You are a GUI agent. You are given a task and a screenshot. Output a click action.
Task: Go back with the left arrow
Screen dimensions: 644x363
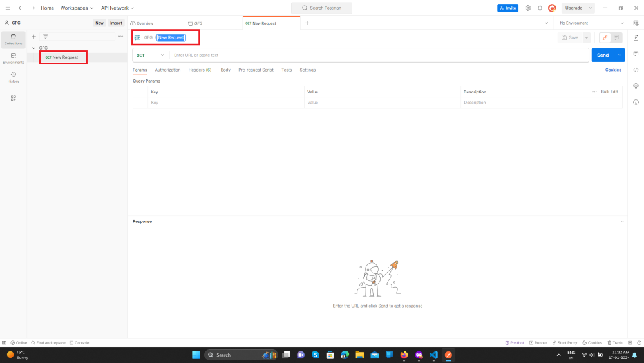tap(21, 8)
